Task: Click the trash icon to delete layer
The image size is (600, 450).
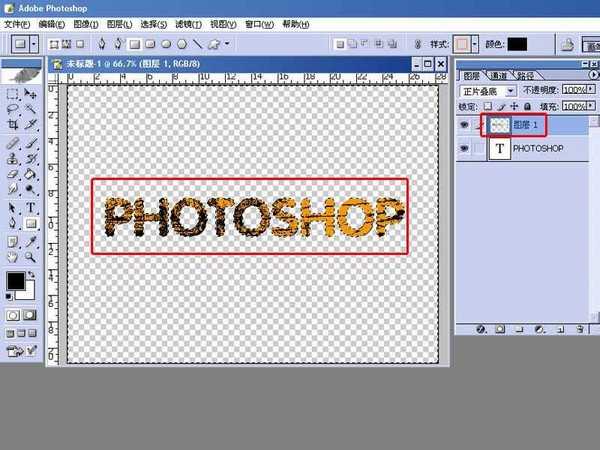Action: 579,327
